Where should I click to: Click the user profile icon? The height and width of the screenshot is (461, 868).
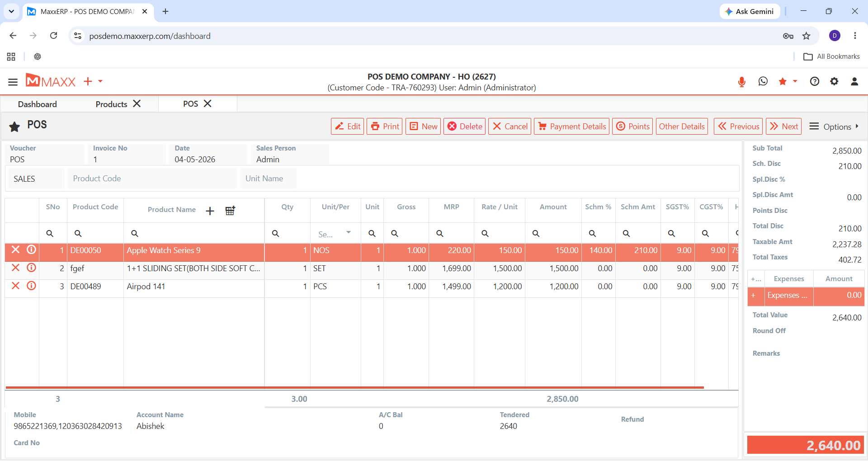(x=854, y=81)
